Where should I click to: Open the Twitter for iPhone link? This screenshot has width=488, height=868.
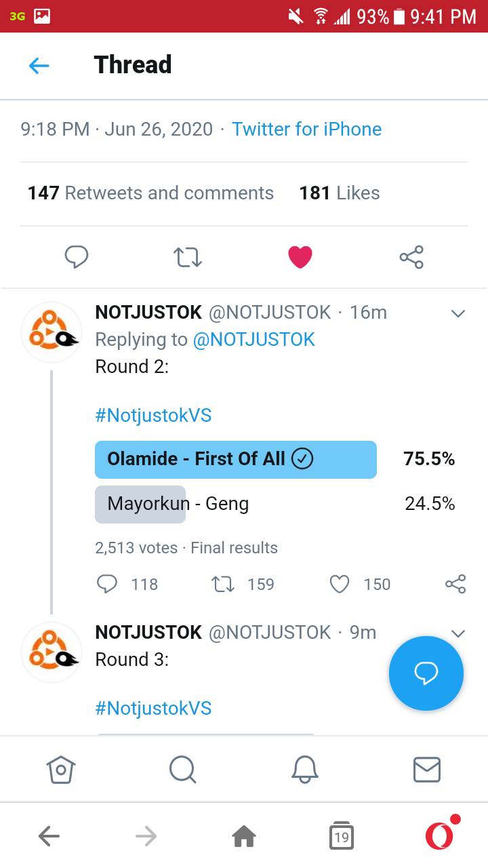tap(306, 129)
